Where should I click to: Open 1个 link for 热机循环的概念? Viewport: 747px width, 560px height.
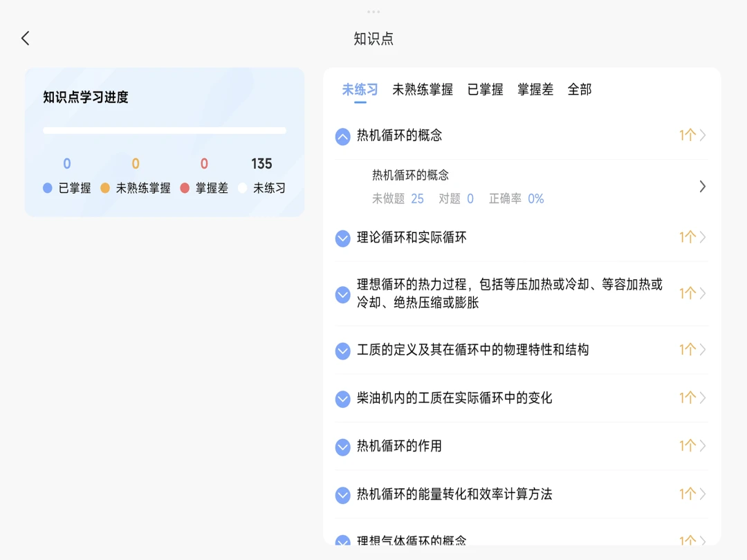pyautogui.click(x=692, y=136)
